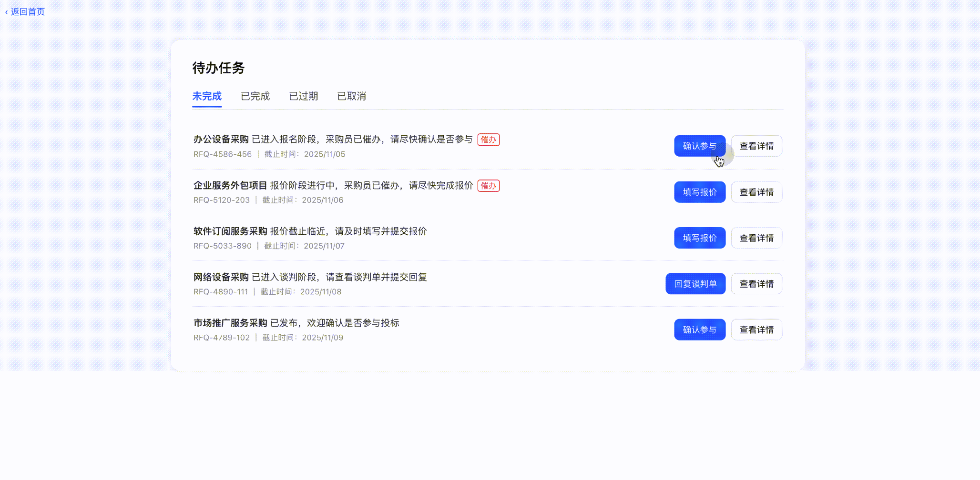Viewport: 980px width, 480px height.
Task: Switch to the 已完成 tab
Action: [255, 96]
